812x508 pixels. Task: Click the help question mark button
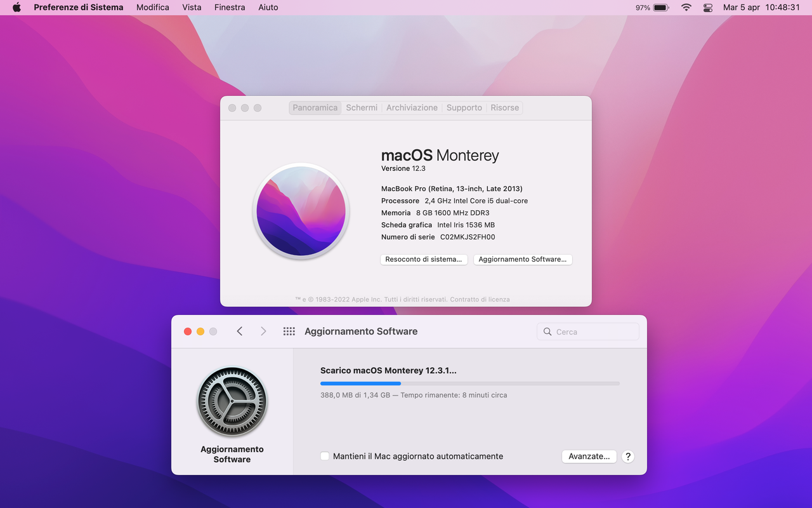pyautogui.click(x=628, y=457)
